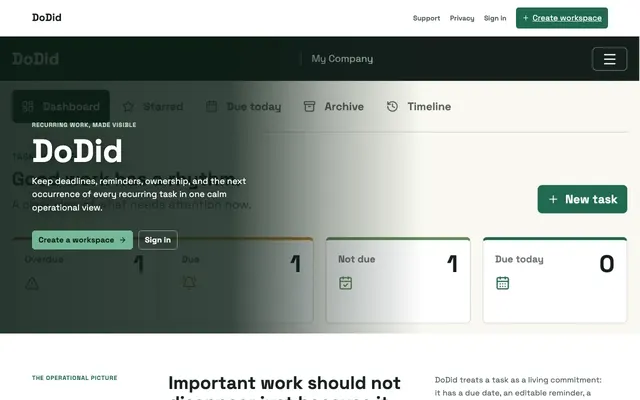Click the Dashboard grid icon
The width and height of the screenshot is (640, 400).
click(x=28, y=107)
